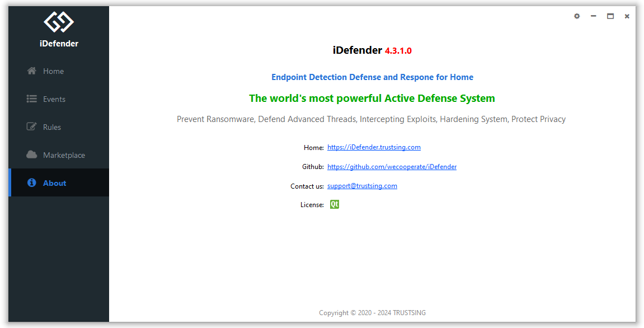Click the version number 4.3.1.0
This screenshot has width=644, height=328.
tap(398, 50)
